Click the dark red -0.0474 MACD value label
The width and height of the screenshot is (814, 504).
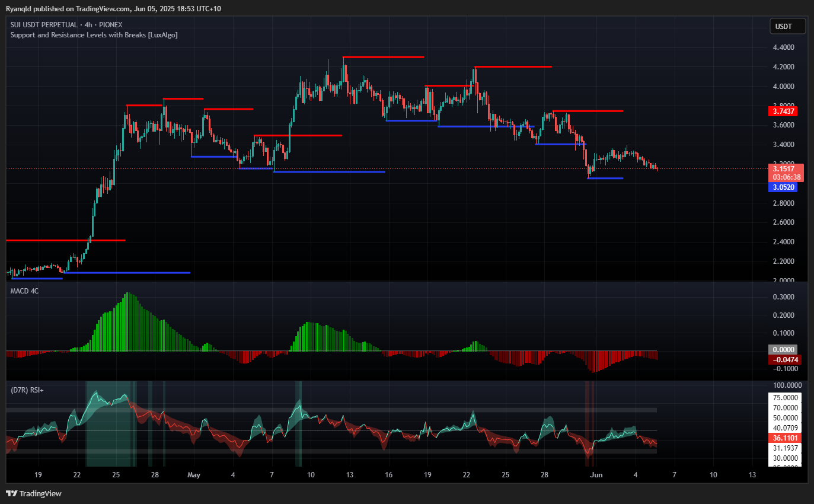(x=784, y=359)
